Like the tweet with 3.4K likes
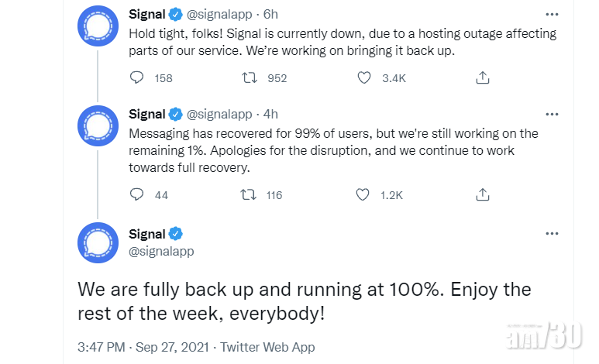Image resolution: width=599 pixels, height=364 pixels. pyautogui.click(x=363, y=77)
